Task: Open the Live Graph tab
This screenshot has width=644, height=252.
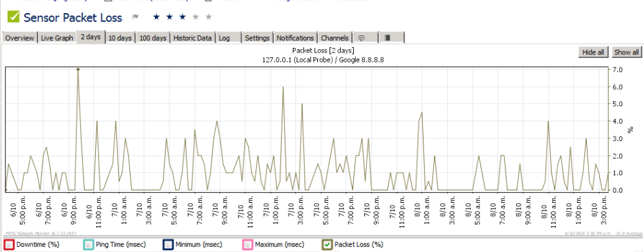Action: [x=57, y=37]
